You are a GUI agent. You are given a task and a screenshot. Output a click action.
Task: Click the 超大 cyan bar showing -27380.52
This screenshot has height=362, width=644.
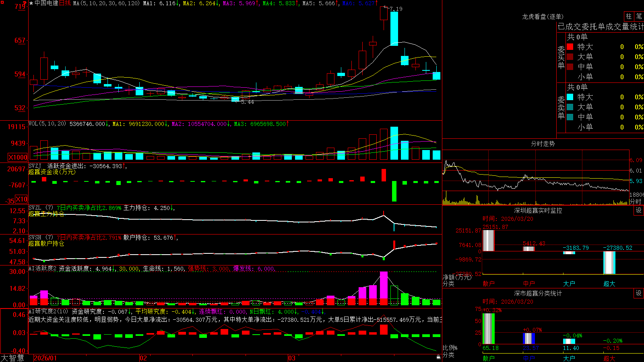609,263
